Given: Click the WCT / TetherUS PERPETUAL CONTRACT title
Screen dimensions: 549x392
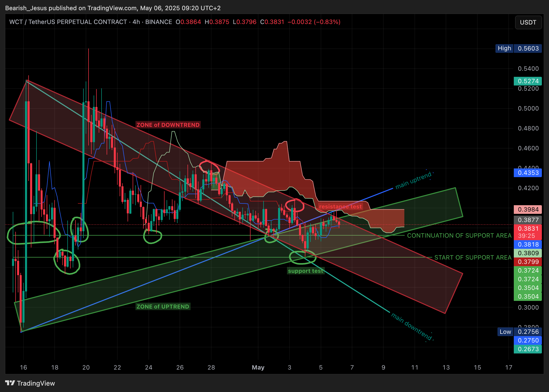Looking at the screenshot, I should pos(68,22).
